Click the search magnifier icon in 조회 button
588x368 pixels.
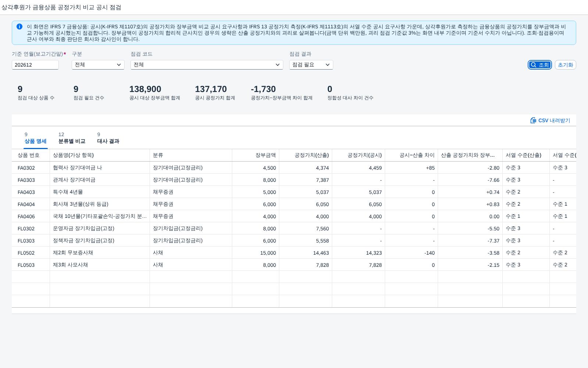point(534,65)
